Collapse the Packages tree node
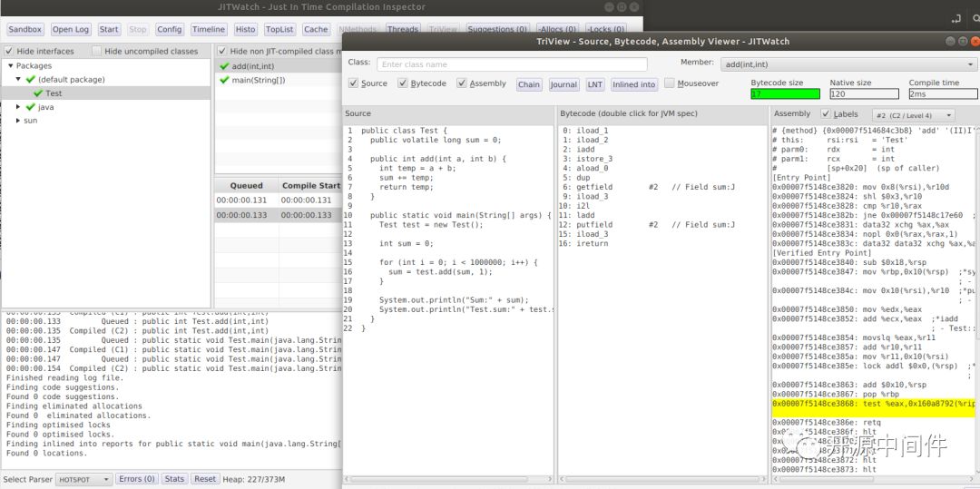Screen dimensions: 980x489 click(11, 65)
